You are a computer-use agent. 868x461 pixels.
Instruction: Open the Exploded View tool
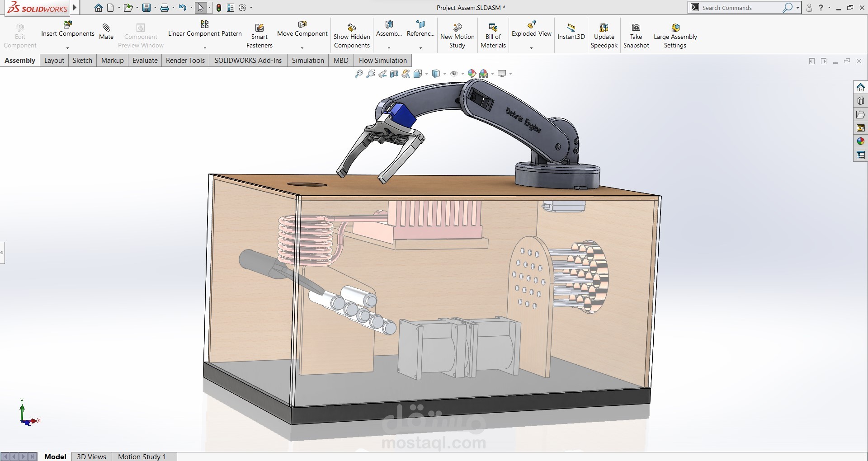532,32
